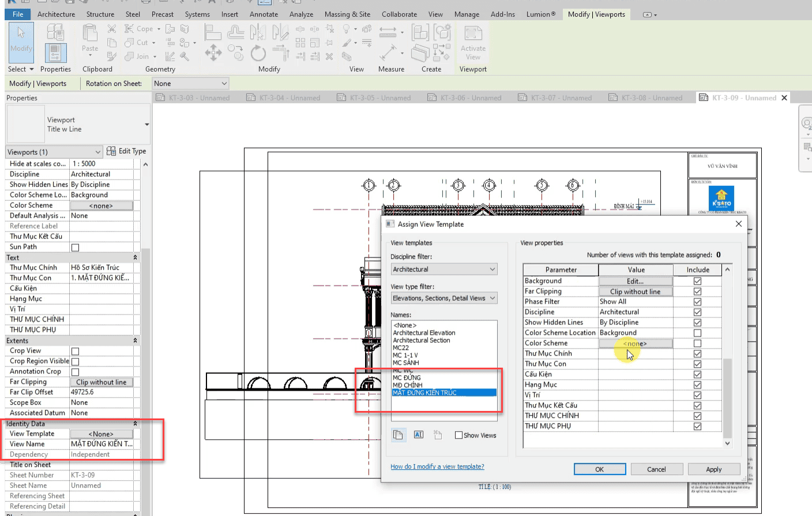Click the Edit... button for Background
This screenshot has width=812, height=516.
pos(636,281)
